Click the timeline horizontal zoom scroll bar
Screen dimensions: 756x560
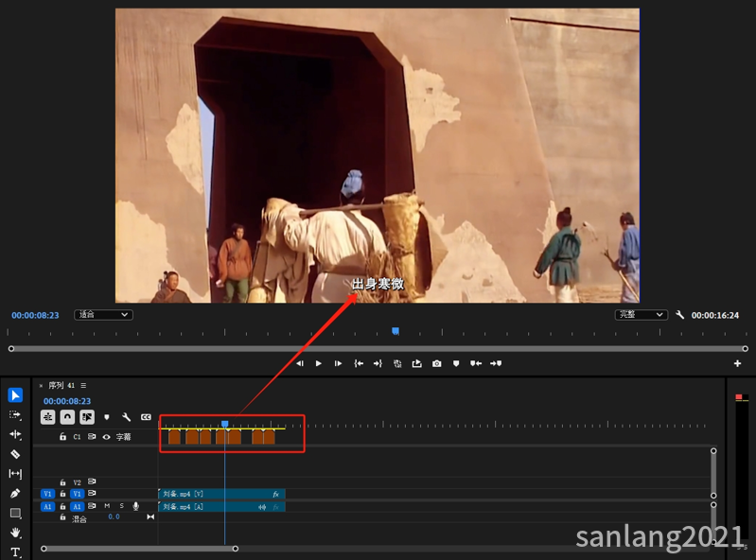pyautogui.click(x=139, y=549)
